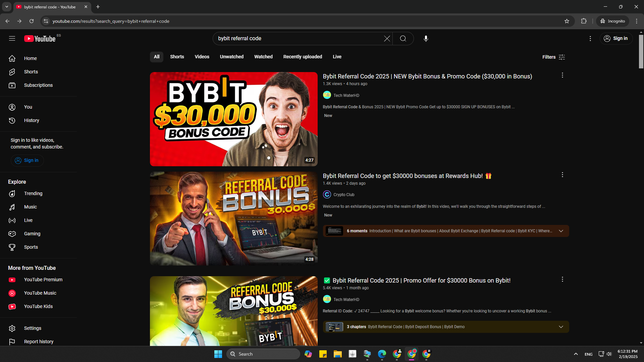Click the top-right Sign in button

(616, 39)
